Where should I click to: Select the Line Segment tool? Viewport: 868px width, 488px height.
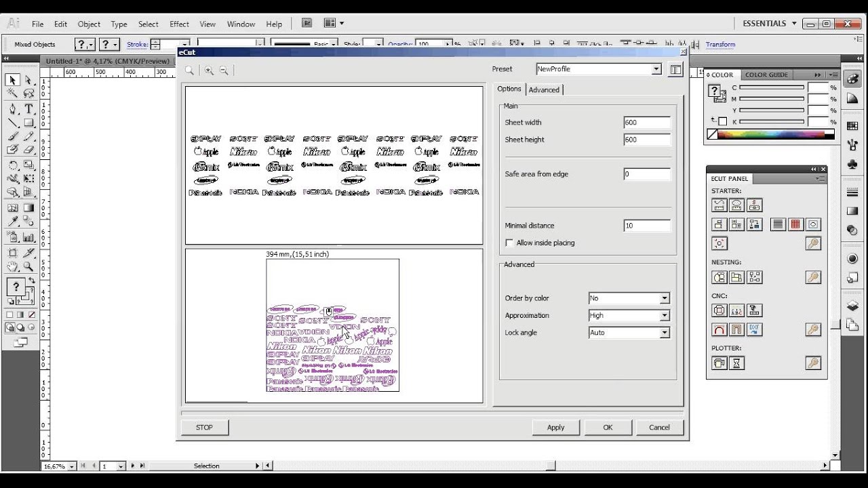point(13,123)
